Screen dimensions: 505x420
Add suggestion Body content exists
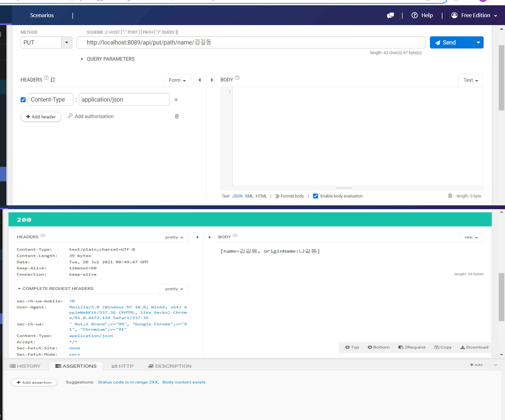(184, 382)
